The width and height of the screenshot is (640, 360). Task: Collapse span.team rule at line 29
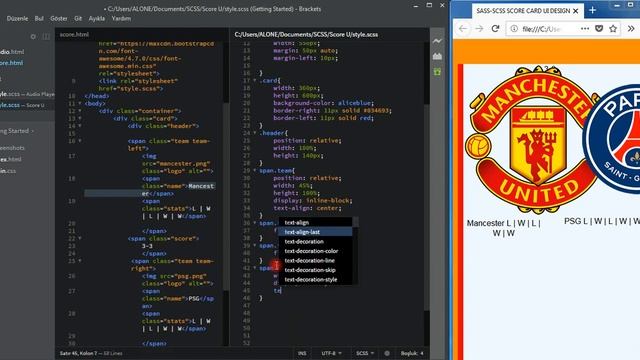(255, 171)
